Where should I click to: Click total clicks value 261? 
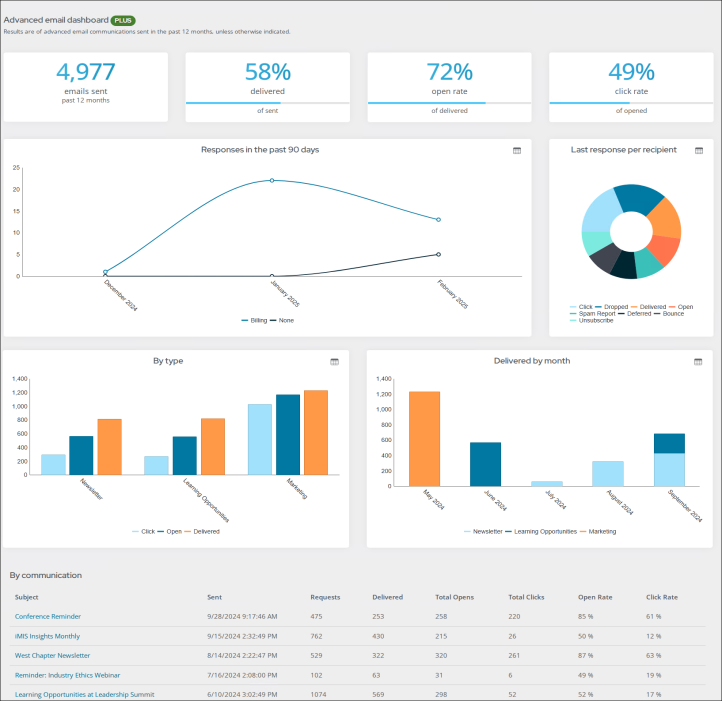coord(514,655)
